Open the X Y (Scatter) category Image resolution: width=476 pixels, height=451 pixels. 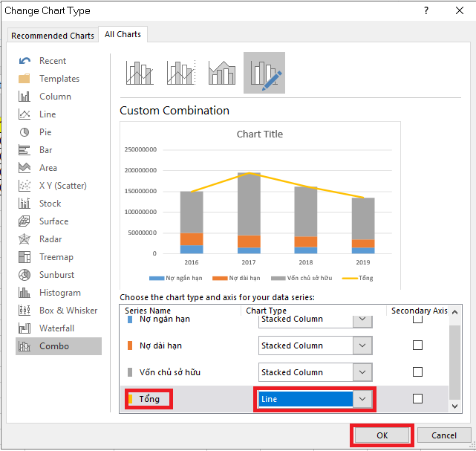62,186
